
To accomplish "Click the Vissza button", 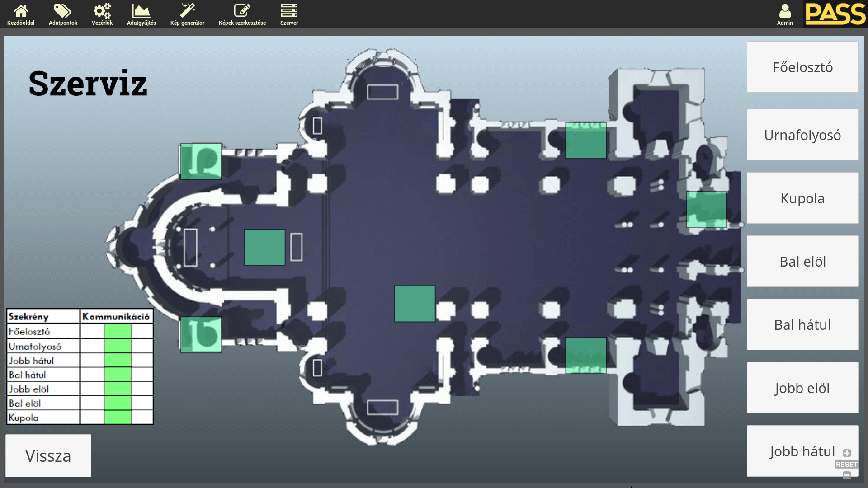I will point(48,456).
